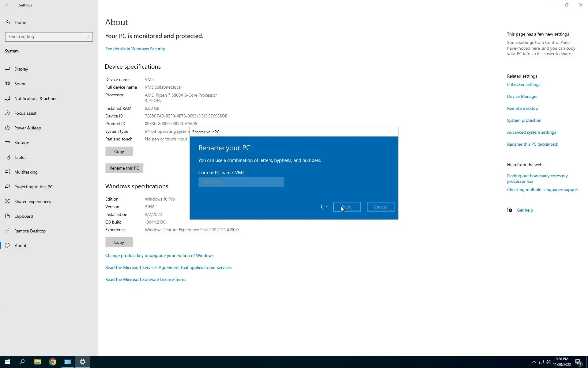
Task: Click the PC name text field
Action: (241, 182)
